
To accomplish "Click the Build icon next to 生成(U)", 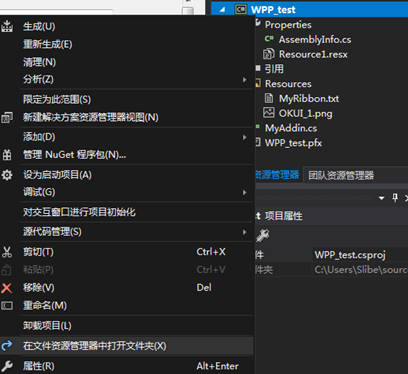I will point(7,26).
